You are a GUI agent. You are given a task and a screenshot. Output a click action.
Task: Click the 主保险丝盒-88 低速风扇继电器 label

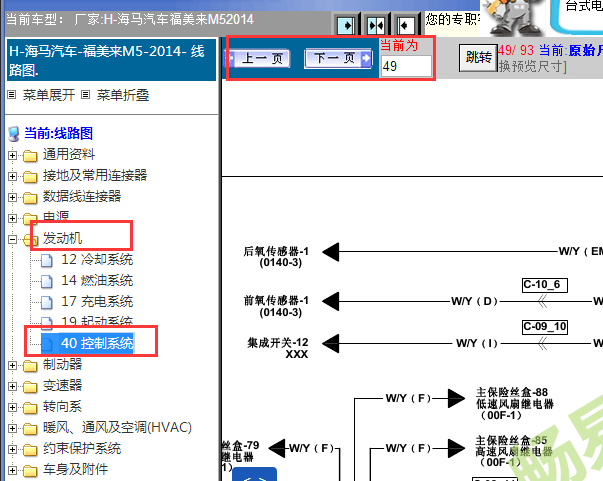click(x=515, y=404)
